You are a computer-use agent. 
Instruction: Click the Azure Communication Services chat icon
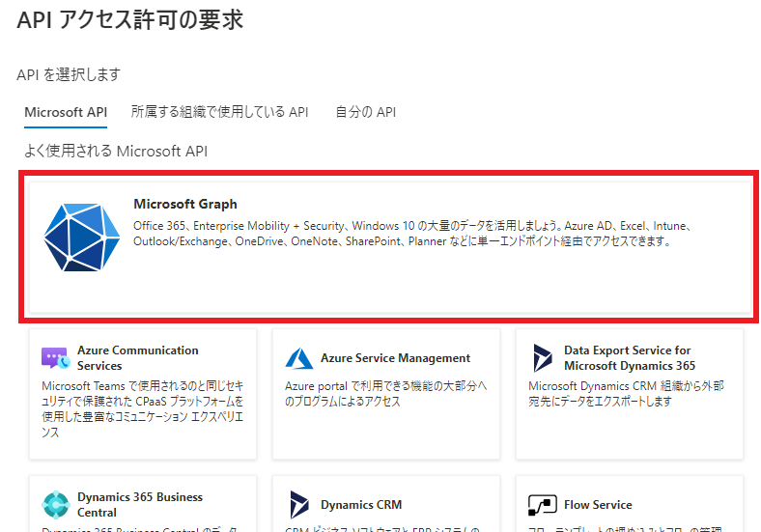tap(55, 358)
